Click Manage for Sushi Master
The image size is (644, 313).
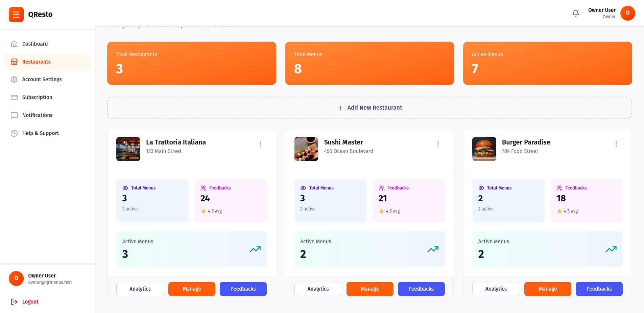tap(370, 289)
